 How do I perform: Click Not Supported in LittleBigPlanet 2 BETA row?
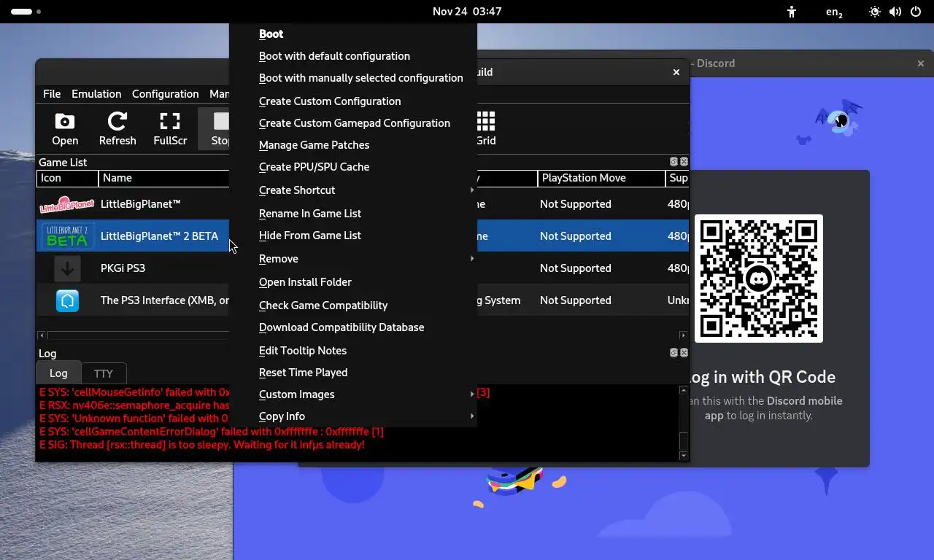click(x=575, y=236)
